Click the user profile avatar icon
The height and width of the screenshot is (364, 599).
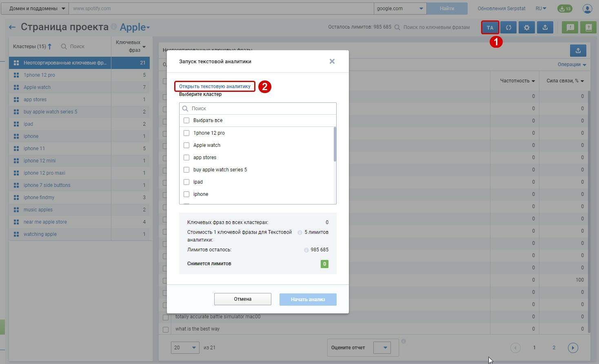point(587,9)
